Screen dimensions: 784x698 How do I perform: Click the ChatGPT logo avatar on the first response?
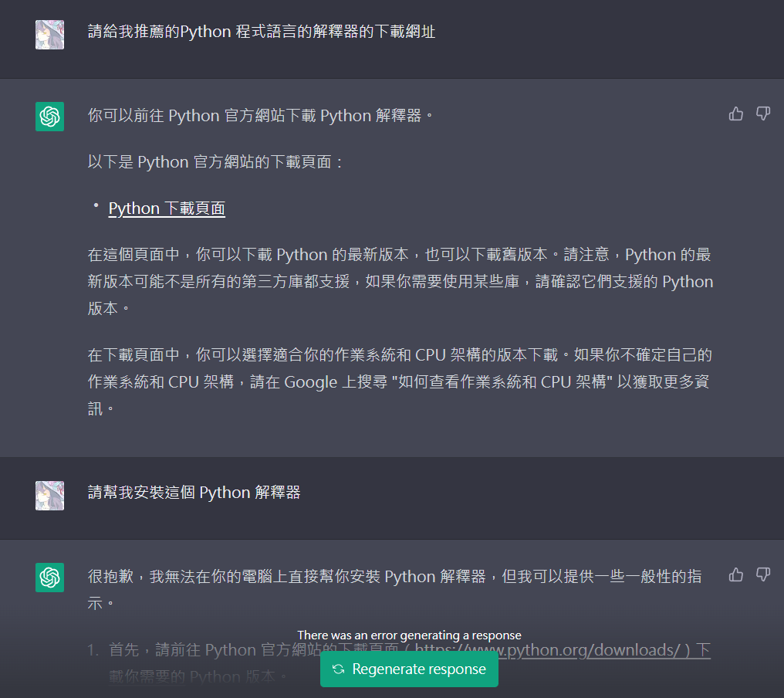[49, 117]
